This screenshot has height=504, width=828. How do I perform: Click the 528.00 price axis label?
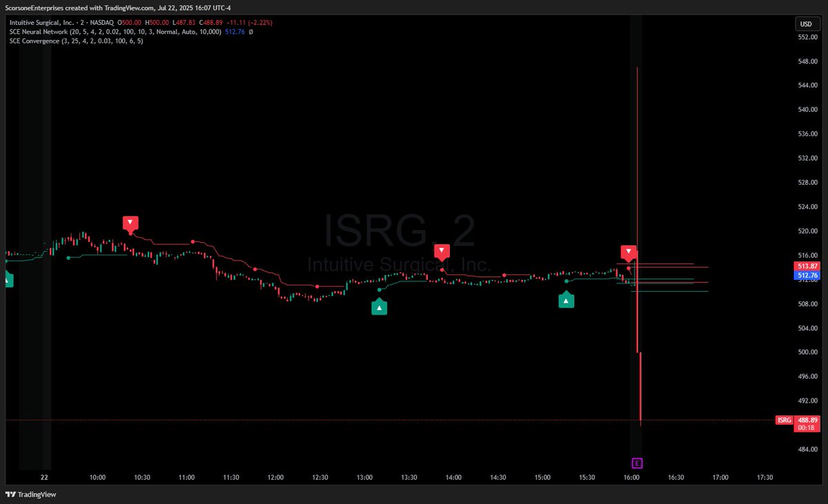tap(807, 183)
